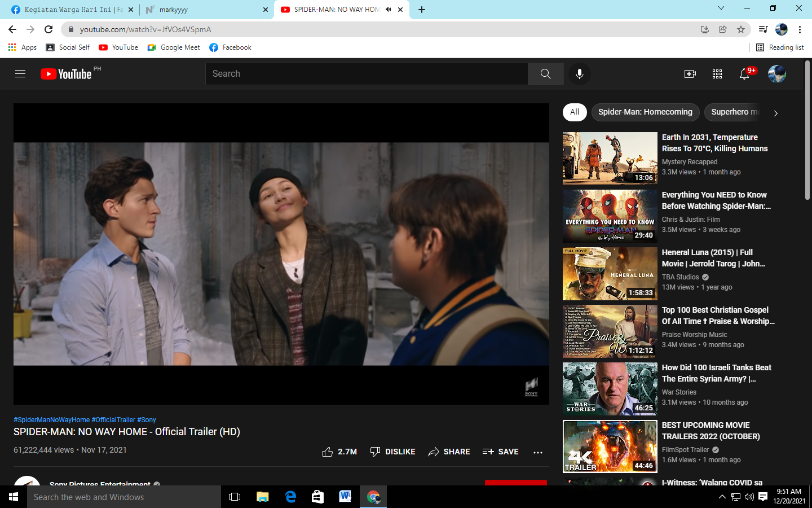Open the Social Self bookmark
812x508 pixels.
(x=68, y=47)
